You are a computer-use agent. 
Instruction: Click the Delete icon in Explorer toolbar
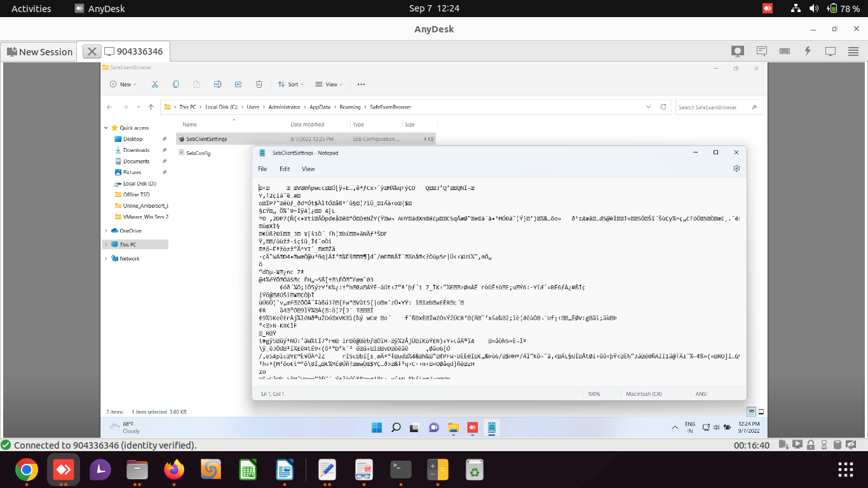click(x=259, y=84)
